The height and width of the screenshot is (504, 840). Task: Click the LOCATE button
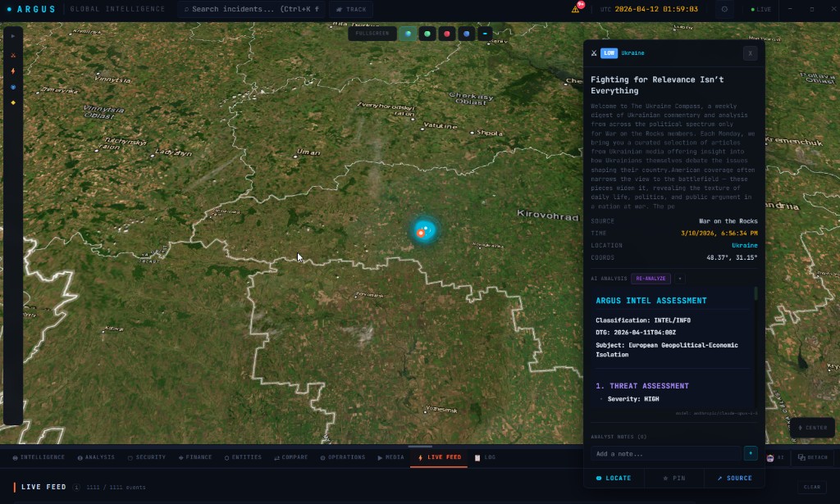614,478
